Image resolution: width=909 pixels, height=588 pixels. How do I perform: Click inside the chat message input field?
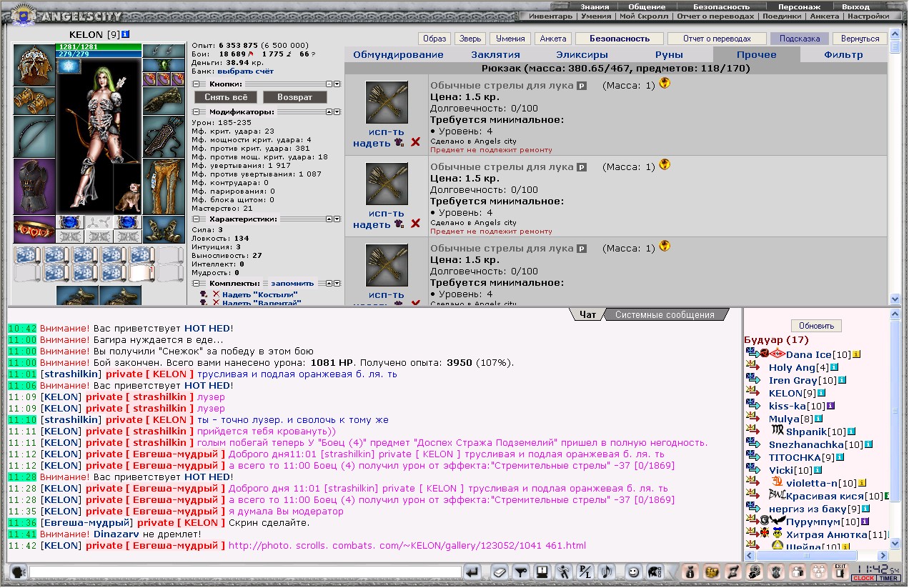[244, 572]
